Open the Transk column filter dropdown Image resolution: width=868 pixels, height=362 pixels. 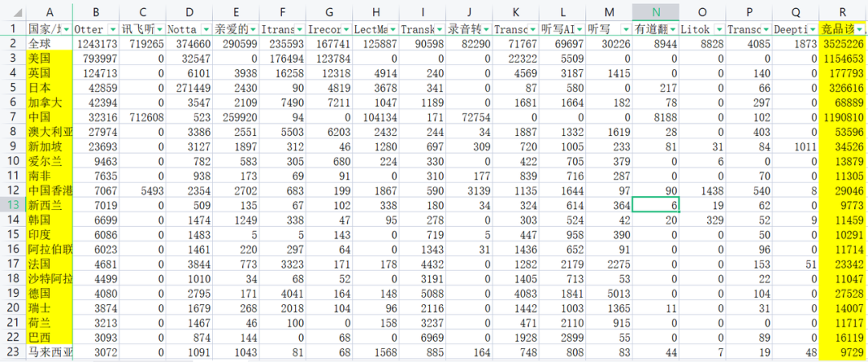(439, 29)
